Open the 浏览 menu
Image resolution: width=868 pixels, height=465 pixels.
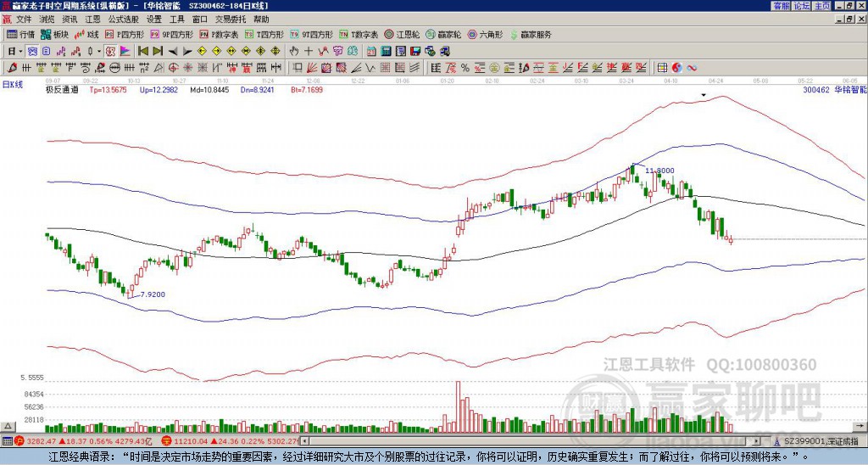(x=47, y=20)
